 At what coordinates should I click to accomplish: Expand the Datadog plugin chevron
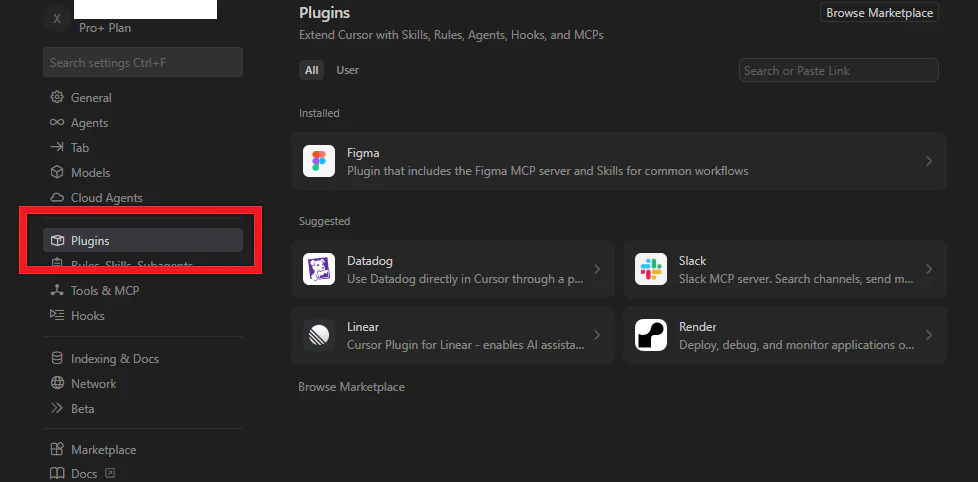[597, 269]
